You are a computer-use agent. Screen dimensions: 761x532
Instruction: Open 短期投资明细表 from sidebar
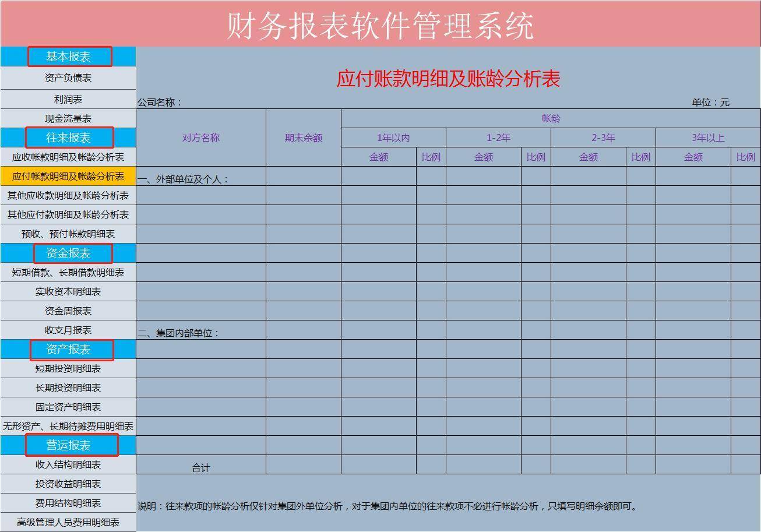[68, 368]
